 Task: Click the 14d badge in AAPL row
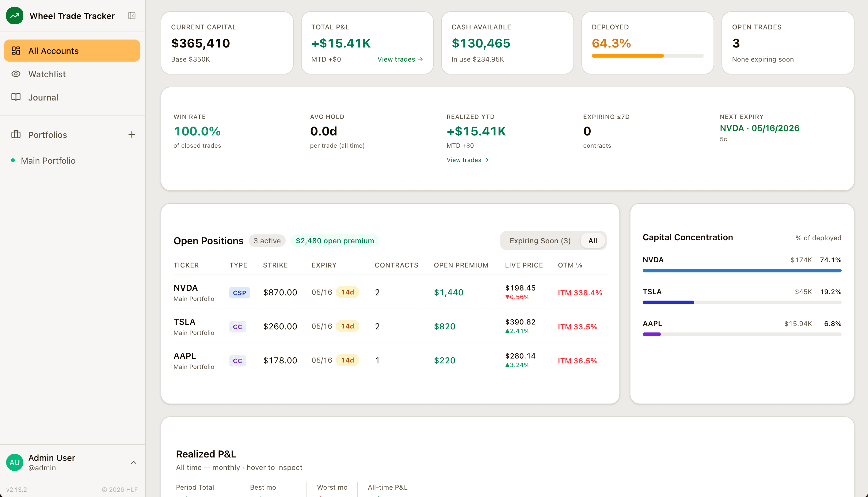pyautogui.click(x=348, y=360)
